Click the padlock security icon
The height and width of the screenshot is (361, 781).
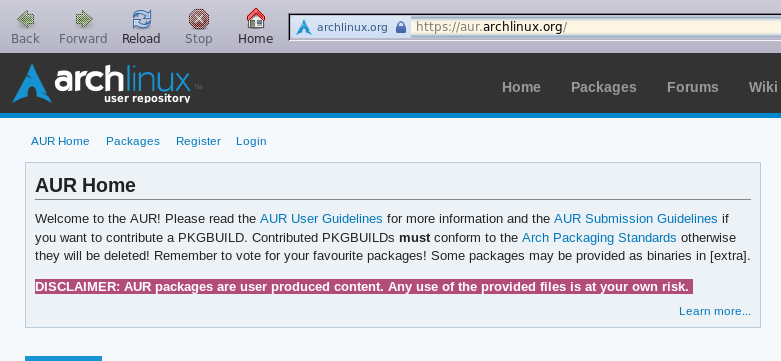(401, 27)
